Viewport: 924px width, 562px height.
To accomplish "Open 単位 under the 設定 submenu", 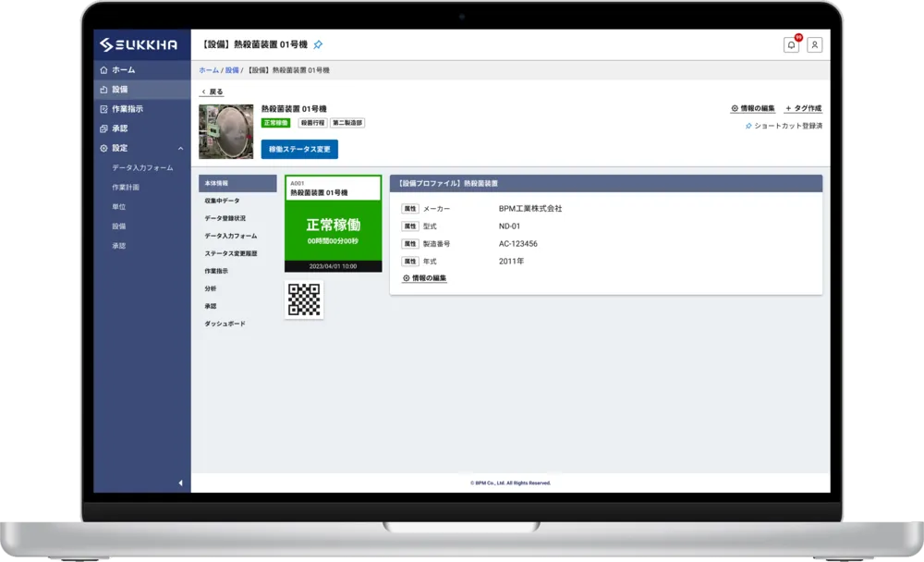I will click(x=119, y=206).
